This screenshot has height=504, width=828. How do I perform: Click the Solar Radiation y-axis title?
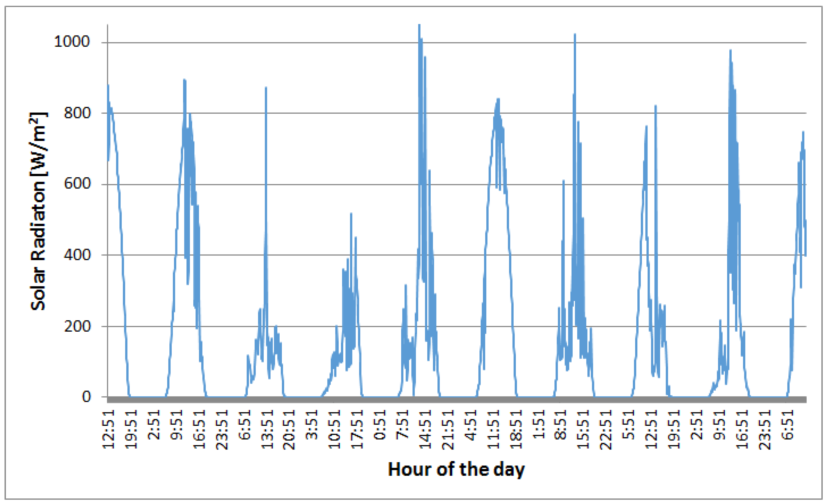(38, 211)
